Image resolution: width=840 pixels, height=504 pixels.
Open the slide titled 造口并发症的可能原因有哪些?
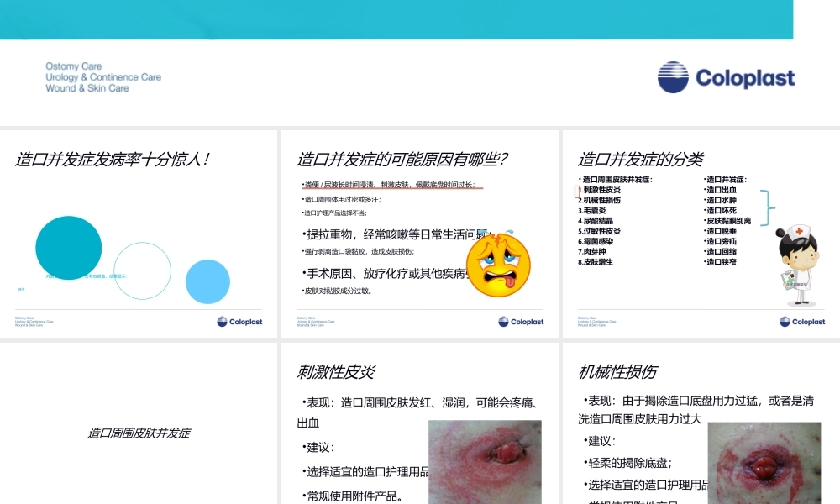(x=419, y=234)
